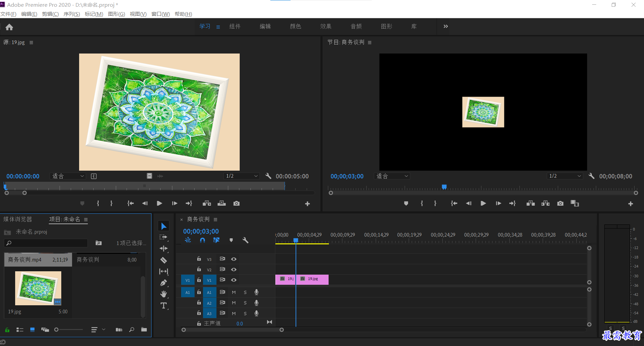
Task: Click Lift button in program monitor
Action: click(531, 203)
